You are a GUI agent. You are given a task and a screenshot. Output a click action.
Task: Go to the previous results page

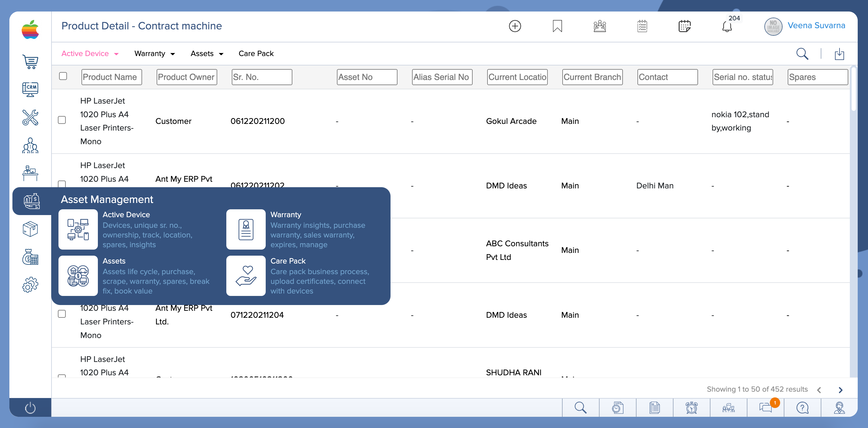pyautogui.click(x=819, y=390)
